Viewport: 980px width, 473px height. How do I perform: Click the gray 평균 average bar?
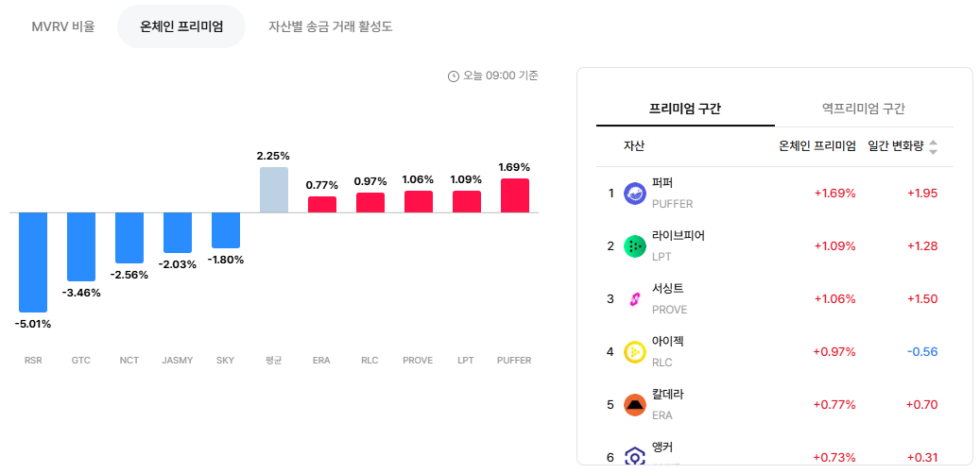click(x=274, y=190)
